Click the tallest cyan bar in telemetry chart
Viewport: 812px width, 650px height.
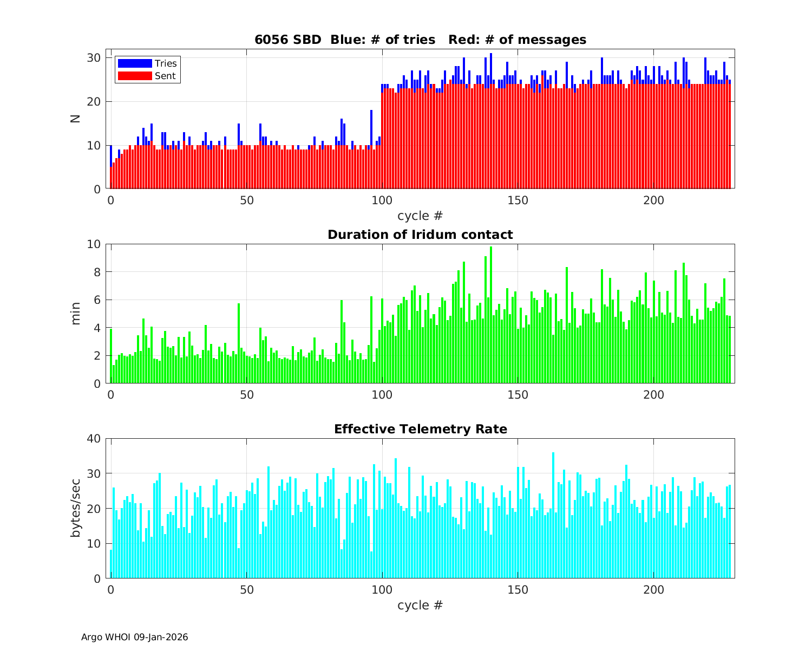pyautogui.click(x=553, y=515)
